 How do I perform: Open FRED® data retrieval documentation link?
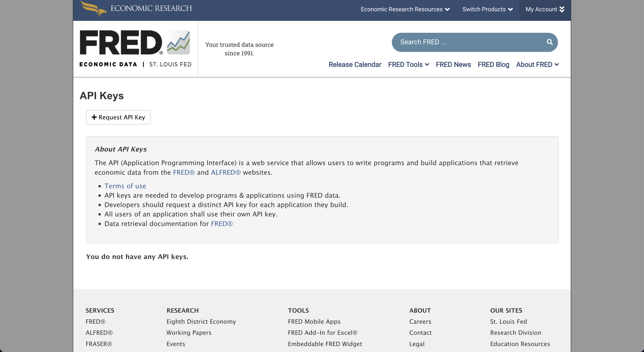click(222, 224)
